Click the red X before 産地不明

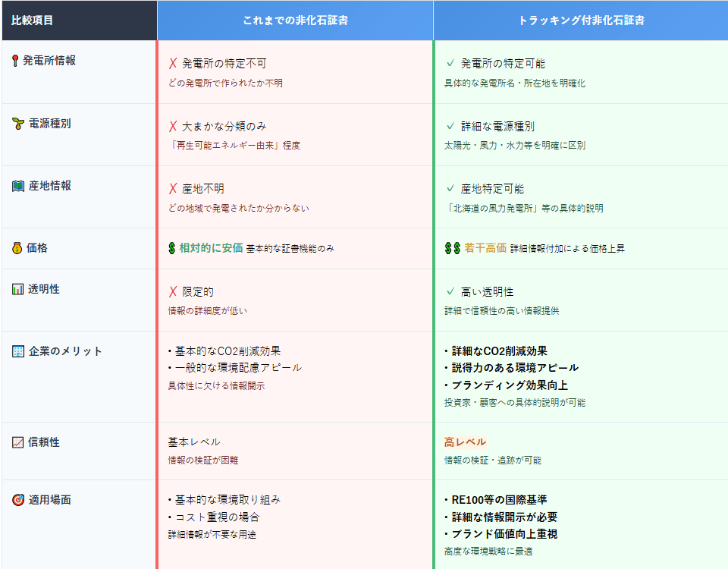coord(173,189)
